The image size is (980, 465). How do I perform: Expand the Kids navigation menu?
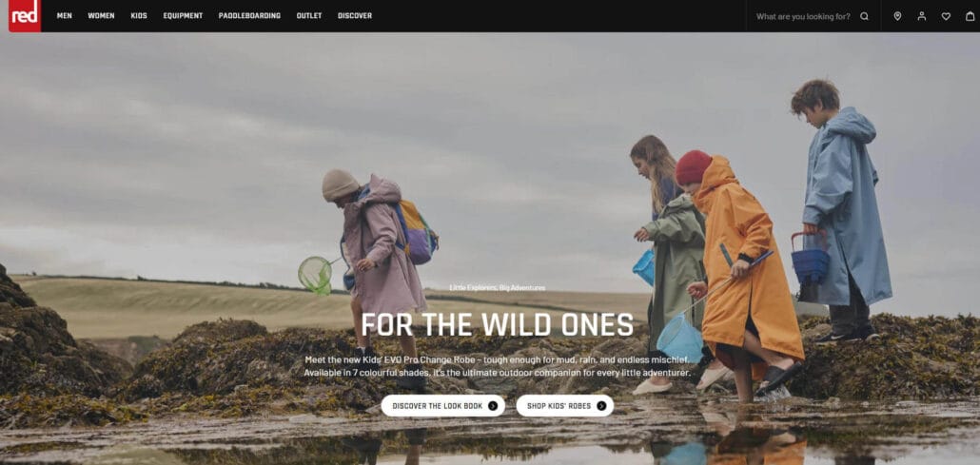coord(139,15)
